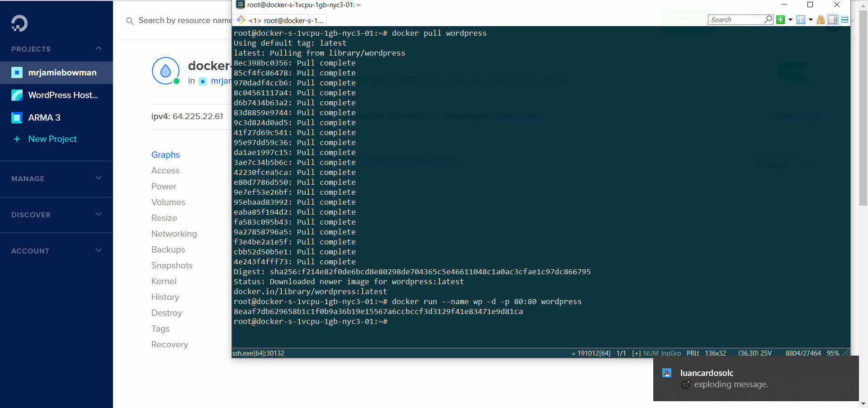Click the WordPress Host project icon
The height and width of the screenshot is (408, 868).
pos(17,95)
